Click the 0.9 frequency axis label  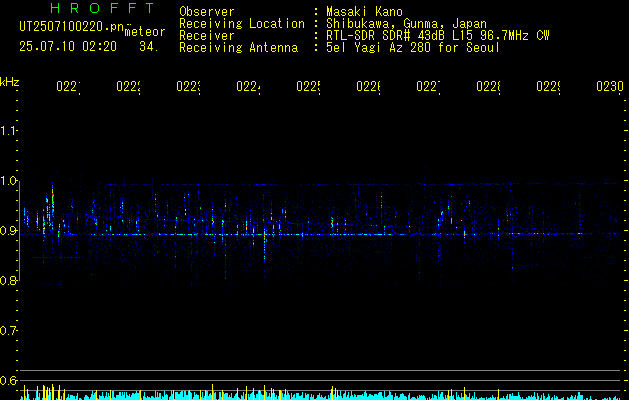pos(8,231)
